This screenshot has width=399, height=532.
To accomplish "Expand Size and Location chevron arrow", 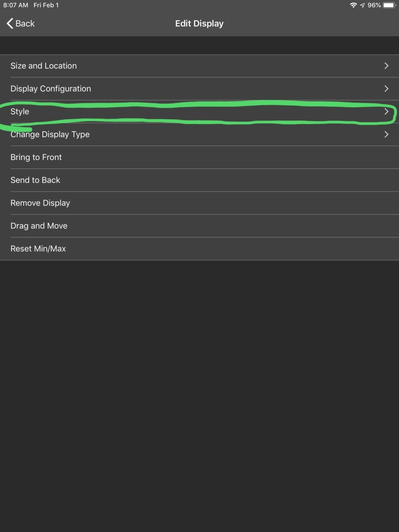I will (x=387, y=66).
